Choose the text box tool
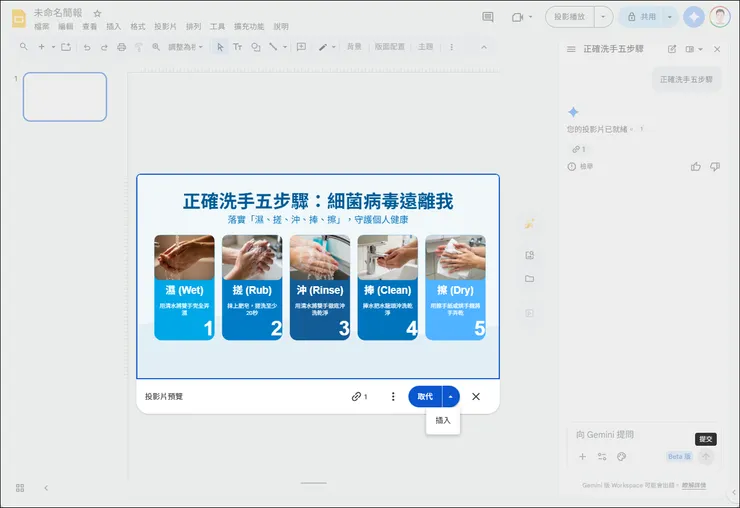The image size is (740, 508). tap(237, 47)
